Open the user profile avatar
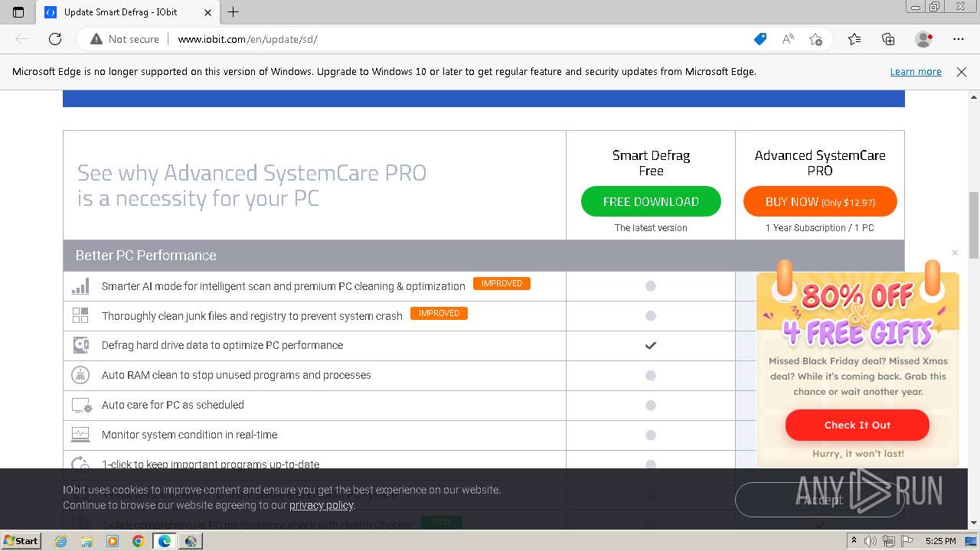Image resolution: width=980 pixels, height=551 pixels. tap(924, 39)
